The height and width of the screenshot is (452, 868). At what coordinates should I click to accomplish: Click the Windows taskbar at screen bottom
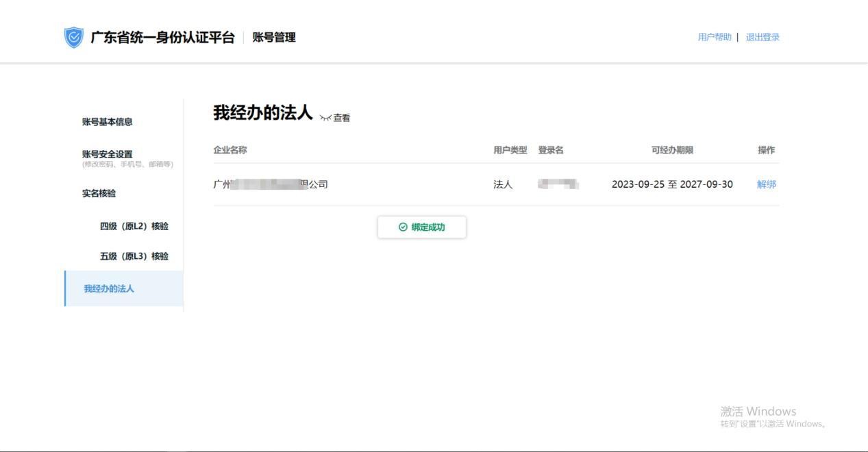click(x=434, y=449)
